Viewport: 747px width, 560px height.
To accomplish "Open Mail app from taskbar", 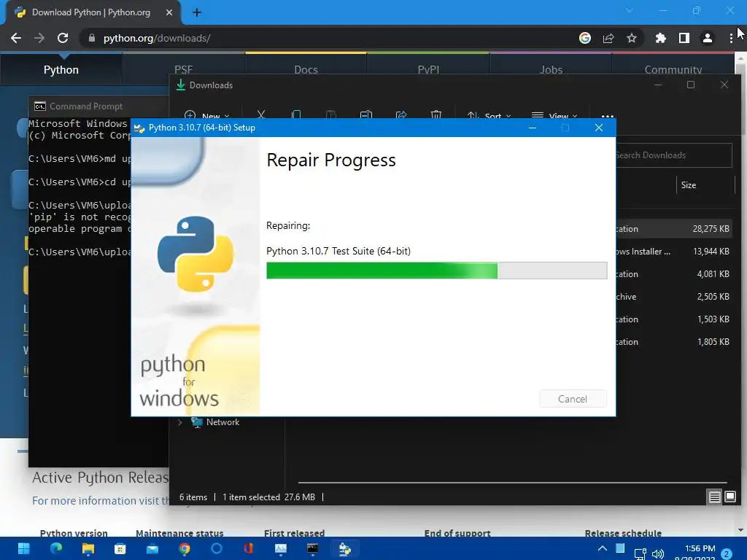I will [152, 548].
